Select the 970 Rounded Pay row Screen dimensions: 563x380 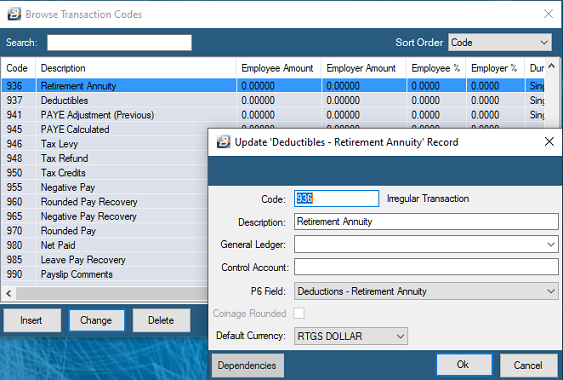(105, 231)
